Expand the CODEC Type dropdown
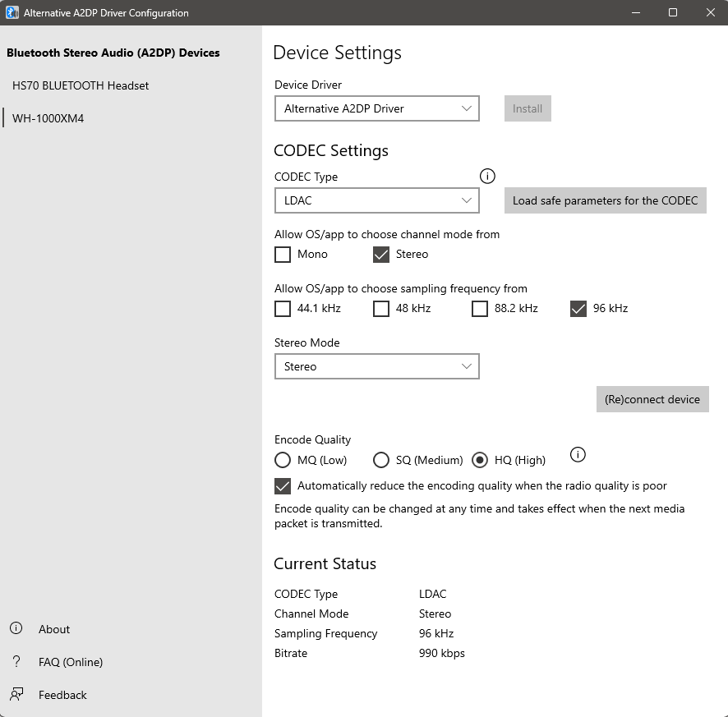Image resolution: width=728 pixels, height=717 pixels. point(376,200)
